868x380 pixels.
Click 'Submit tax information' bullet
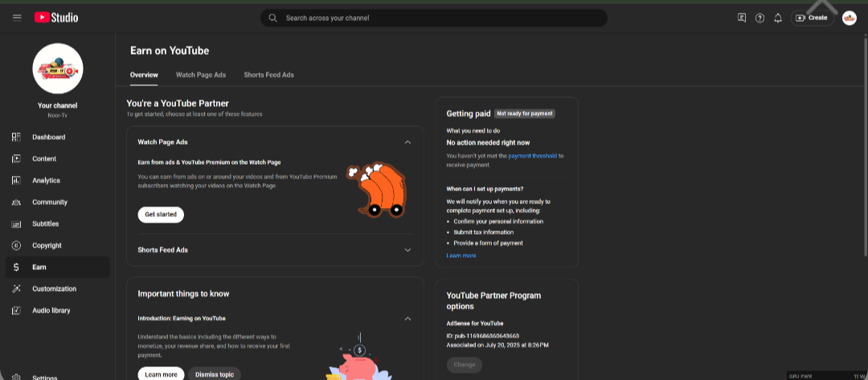pos(483,232)
